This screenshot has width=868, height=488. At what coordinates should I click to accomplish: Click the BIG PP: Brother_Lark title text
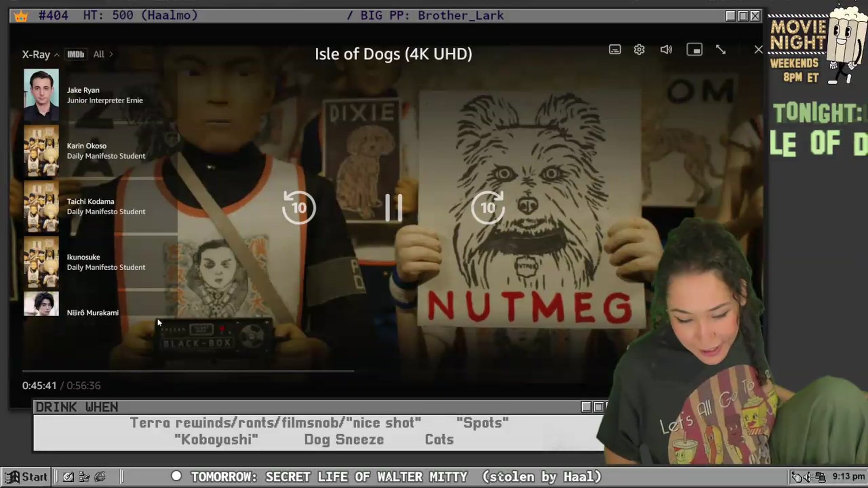(432, 16)
